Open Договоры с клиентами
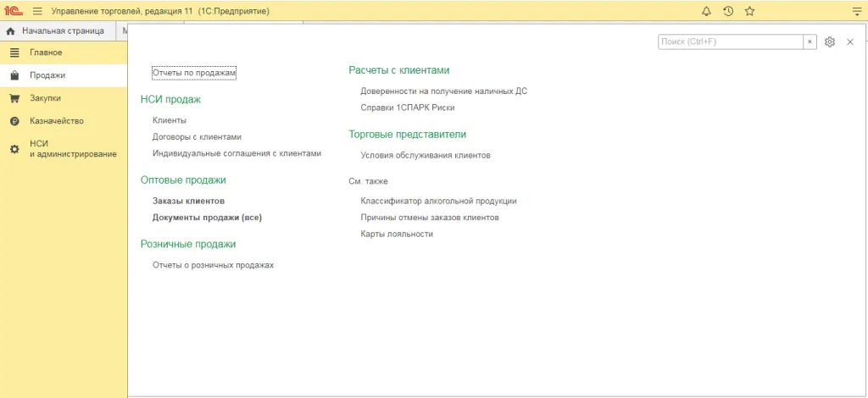Screen dimensions: 868x398 197,136
